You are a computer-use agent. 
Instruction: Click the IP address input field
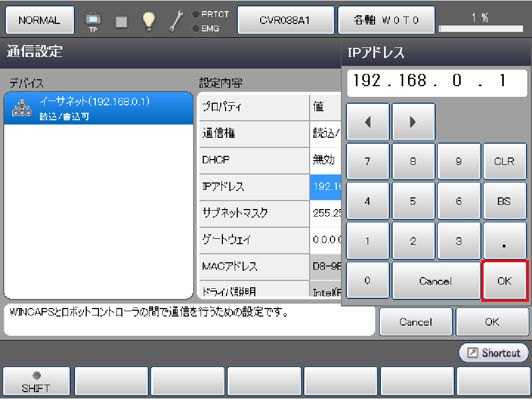click(x=436, y=81)
